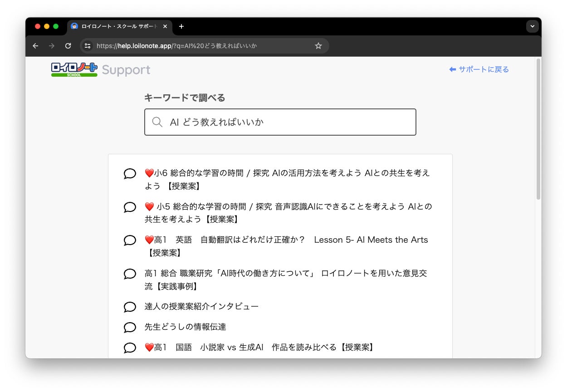Open 小6 総合的な学習 AIの活用方法 result
The image size is (567, 392).
pos(287,179)
